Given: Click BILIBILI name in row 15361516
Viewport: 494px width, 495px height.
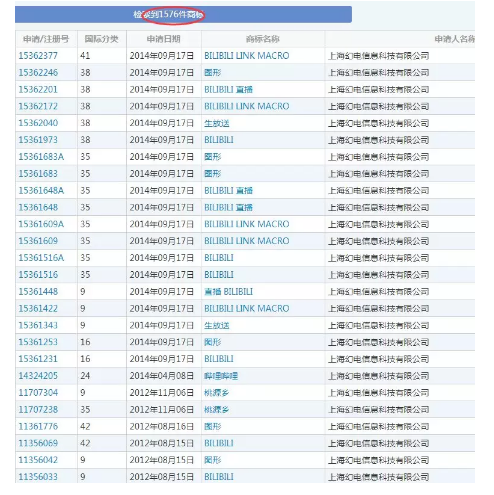Looking at the screenshot, I should pyautogui.click(x=219, y=275).
